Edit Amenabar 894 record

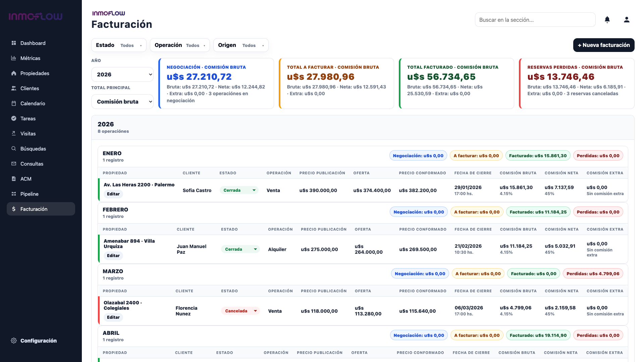[x=113, y=256]
